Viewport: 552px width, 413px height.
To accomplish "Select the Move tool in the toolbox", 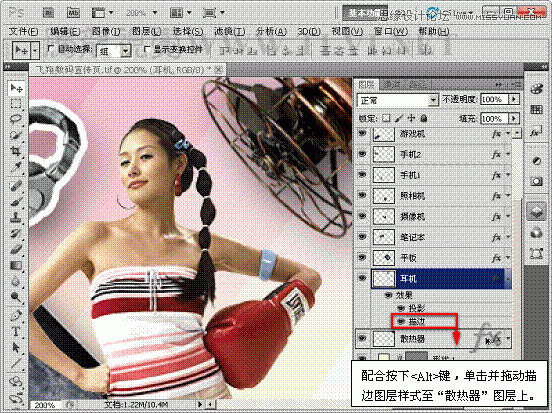I will tap(16, 88).
